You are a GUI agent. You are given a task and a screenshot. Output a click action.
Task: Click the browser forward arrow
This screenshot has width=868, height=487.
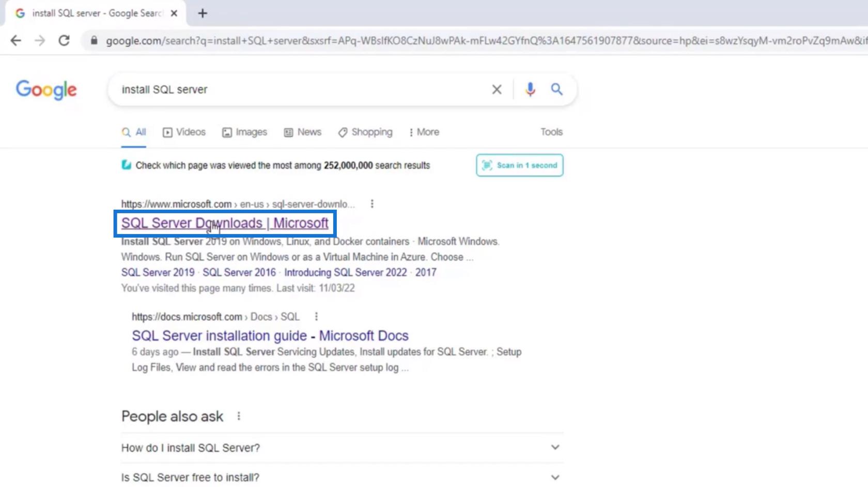click(40, 40)
